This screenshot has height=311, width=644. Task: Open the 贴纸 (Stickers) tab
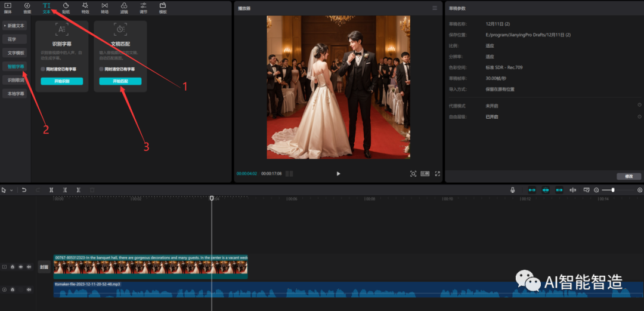tap(66, 8)
